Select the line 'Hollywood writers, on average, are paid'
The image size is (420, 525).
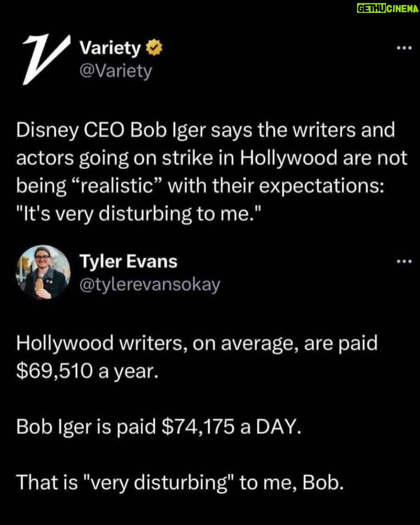point(197,344)
